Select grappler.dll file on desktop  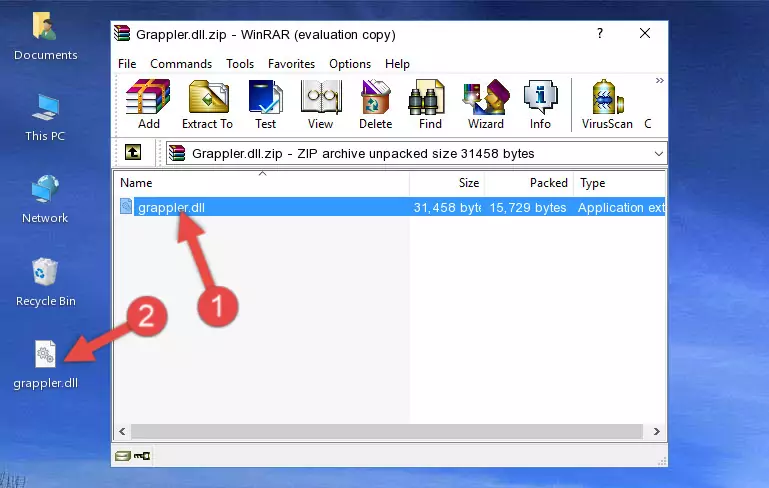pyautogui.click(x=46, y=365)
